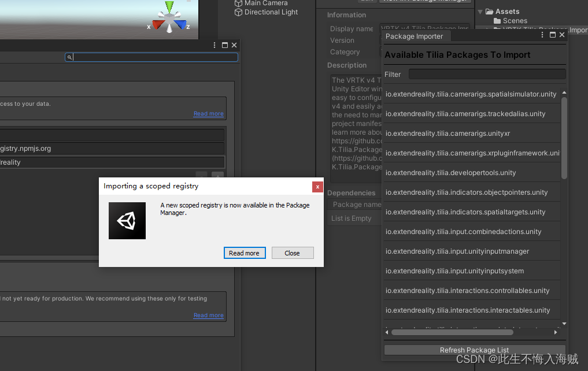Select Directional Light in the Hierarchy
This screenshot has width=588, height=371.
[271, 12]
